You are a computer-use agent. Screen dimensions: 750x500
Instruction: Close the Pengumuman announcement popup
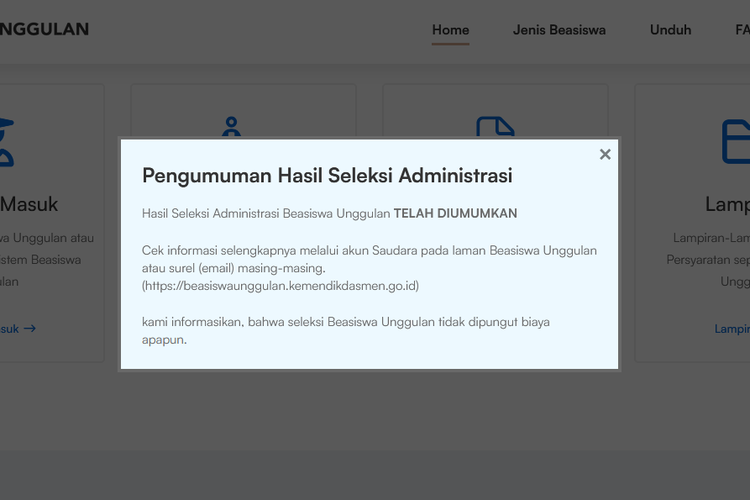coord(605,154)
